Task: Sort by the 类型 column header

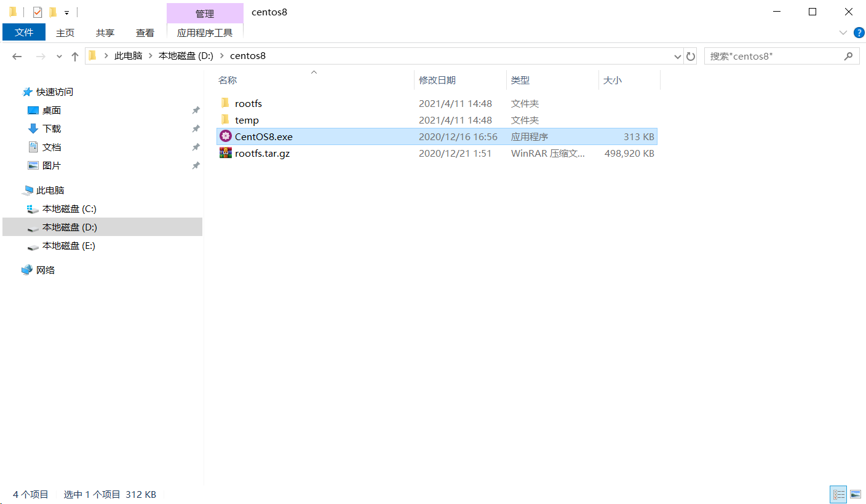Action: click(x=520, y=81)
